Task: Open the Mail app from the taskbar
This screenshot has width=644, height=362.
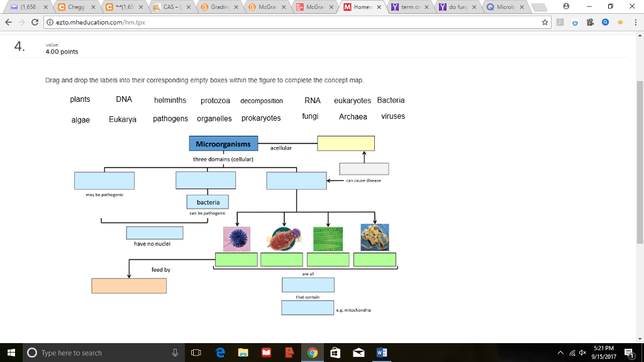Action: point(357,352)
